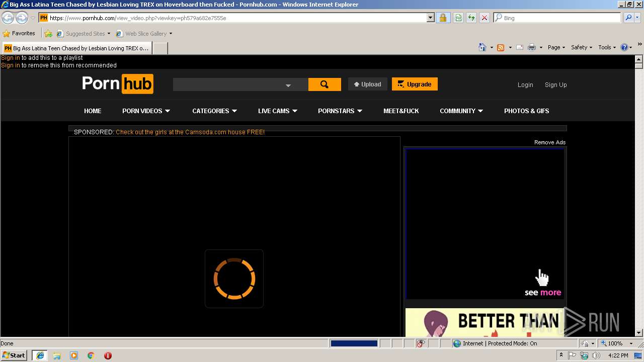Open the Bing search provider dropdown
Screen dimensions: 644x362
coord(638,18)
